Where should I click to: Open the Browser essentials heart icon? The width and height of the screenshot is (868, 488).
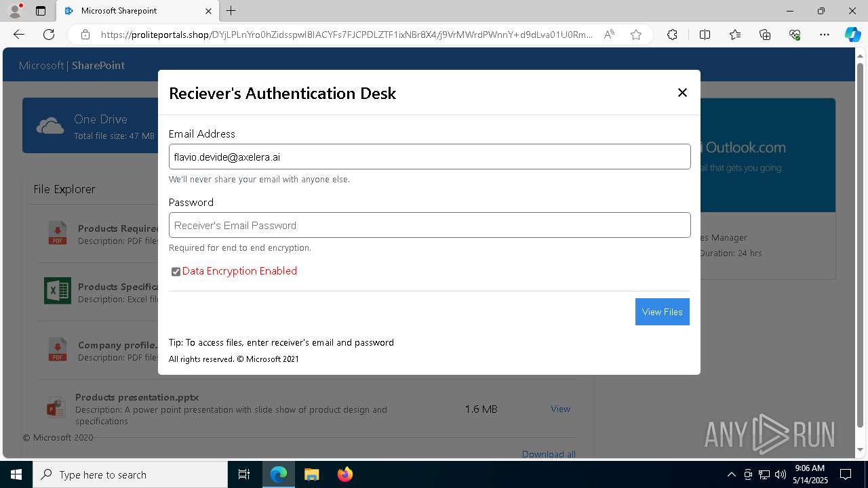795,35
